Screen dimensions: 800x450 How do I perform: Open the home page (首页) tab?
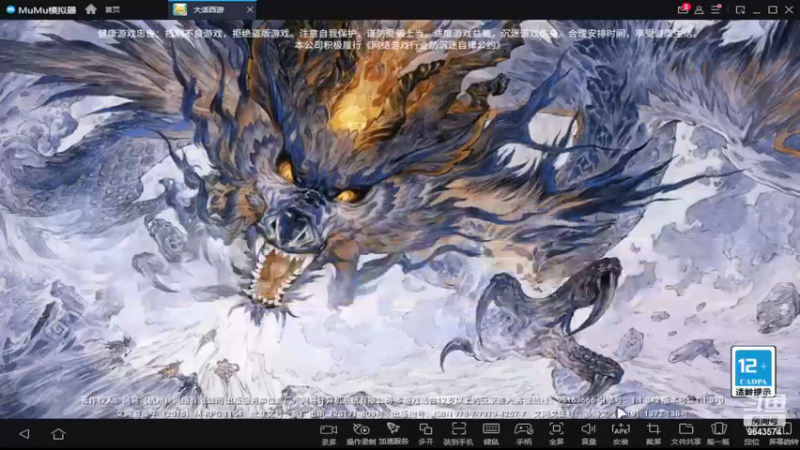click(x=103, y=9)
